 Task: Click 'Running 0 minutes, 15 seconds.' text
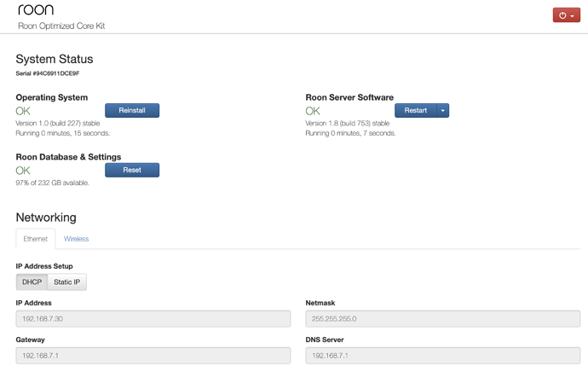pos(62,133)
